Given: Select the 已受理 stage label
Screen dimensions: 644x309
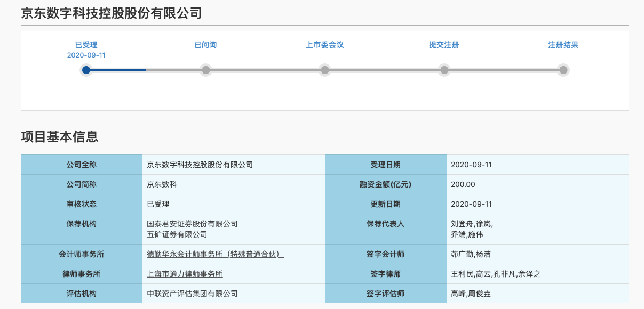Looking at the screenshot, I should (x=86, y=45).
